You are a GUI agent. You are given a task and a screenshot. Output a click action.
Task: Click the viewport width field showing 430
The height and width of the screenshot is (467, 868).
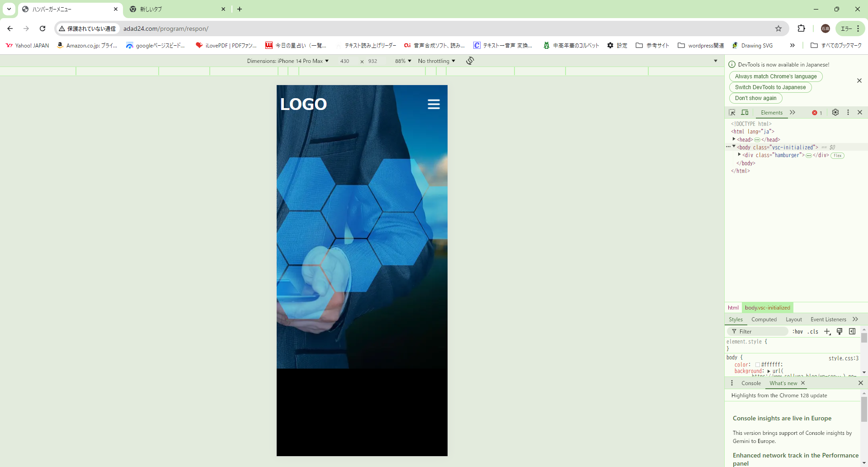click(345, 61)
